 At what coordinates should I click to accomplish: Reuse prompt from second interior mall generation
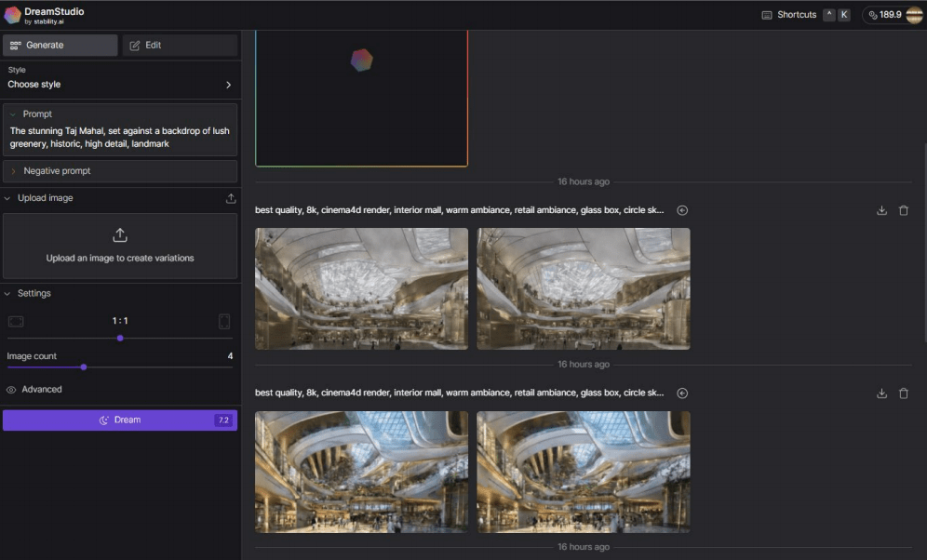[682, 393]
